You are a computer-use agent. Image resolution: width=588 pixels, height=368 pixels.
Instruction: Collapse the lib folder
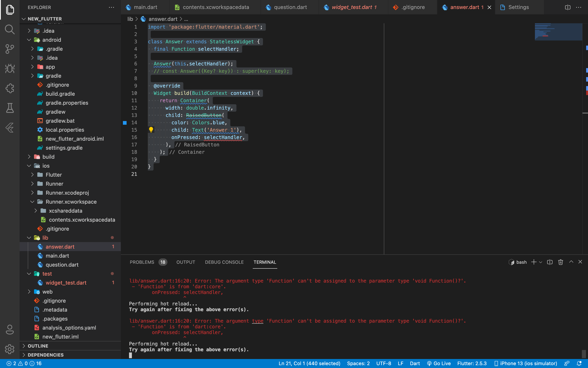click(x=70, y=238)
